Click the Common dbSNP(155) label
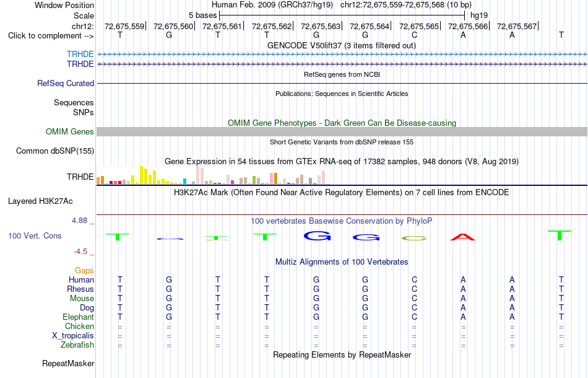Screen dimensions: 588x378 [55, 151]
